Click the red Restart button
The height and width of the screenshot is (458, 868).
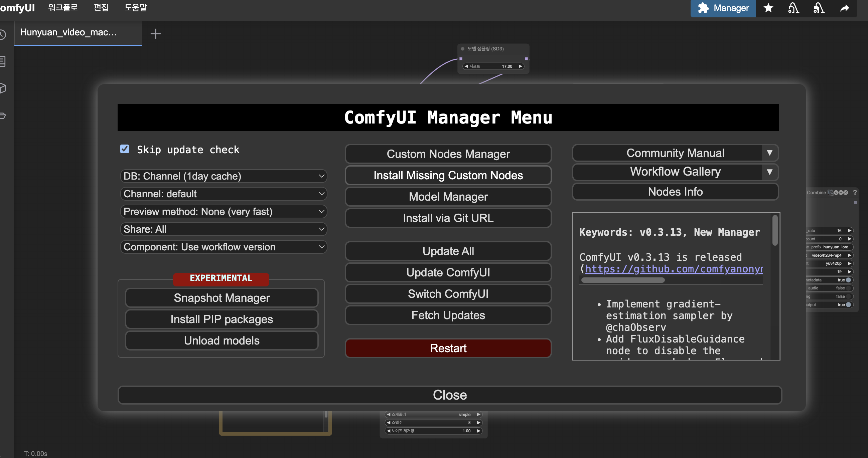coord(448,348)
